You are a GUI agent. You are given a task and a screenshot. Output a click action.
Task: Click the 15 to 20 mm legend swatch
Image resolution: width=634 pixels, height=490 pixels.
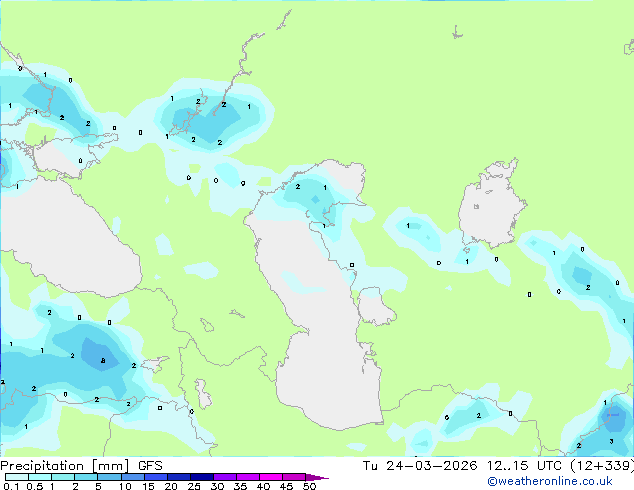[x=155, y=477]
